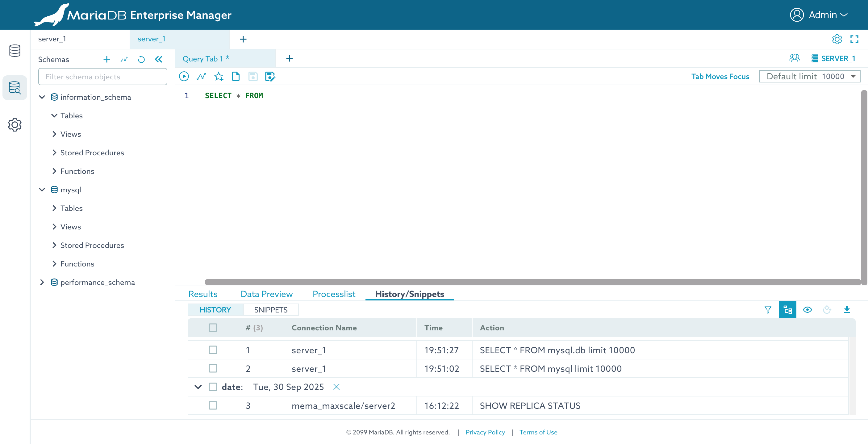Click the history filter funnel icon

(x=768, y=309)
